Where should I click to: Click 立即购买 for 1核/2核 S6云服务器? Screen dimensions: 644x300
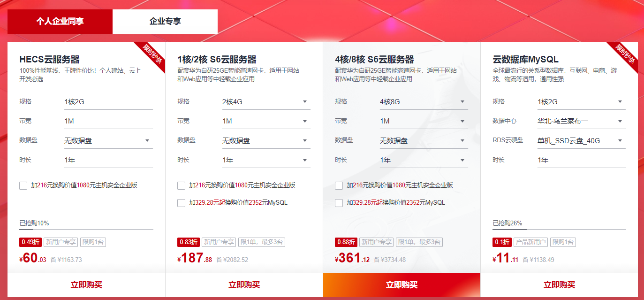(244, 285)
